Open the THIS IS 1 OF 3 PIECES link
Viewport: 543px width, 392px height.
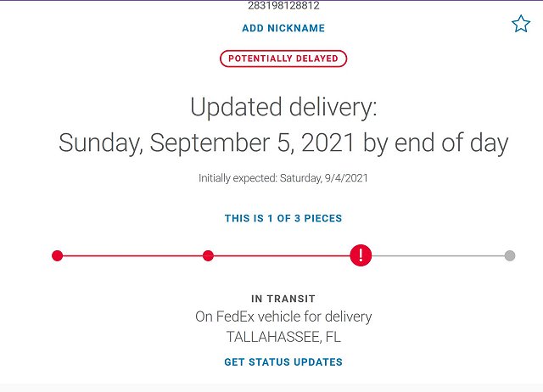coord(283,219)
